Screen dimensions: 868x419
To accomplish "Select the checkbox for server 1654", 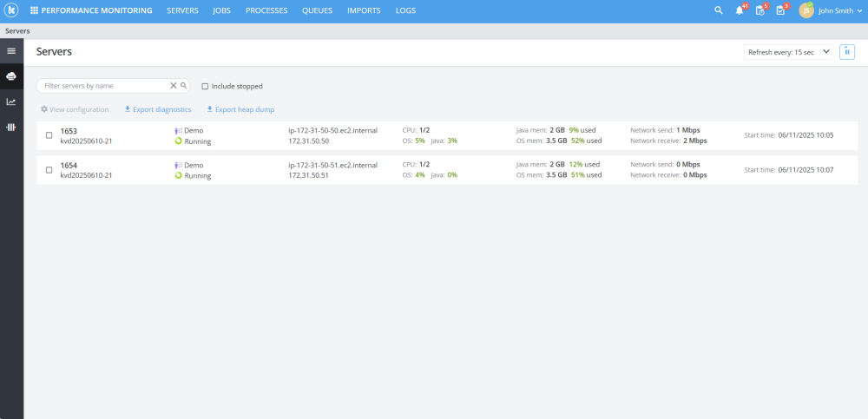I will pyautogui.click(x=49, y=170).
